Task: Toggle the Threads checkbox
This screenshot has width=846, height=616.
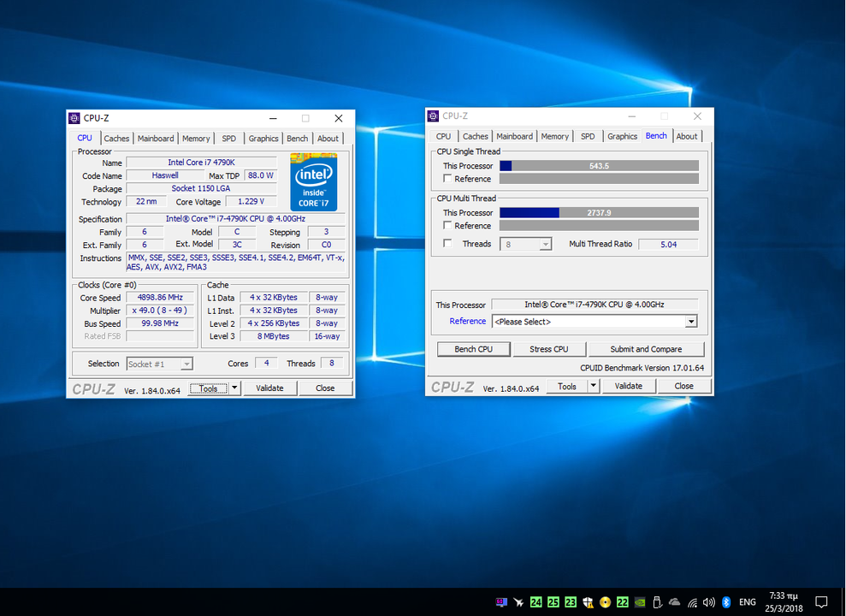Action: [x=447, y=244]
